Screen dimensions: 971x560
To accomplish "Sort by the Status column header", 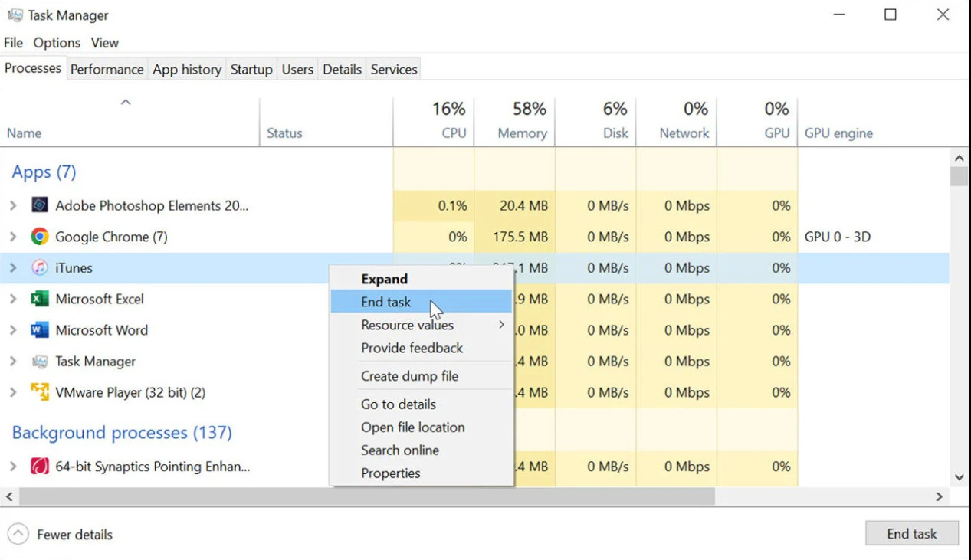I will pos(326,122).
